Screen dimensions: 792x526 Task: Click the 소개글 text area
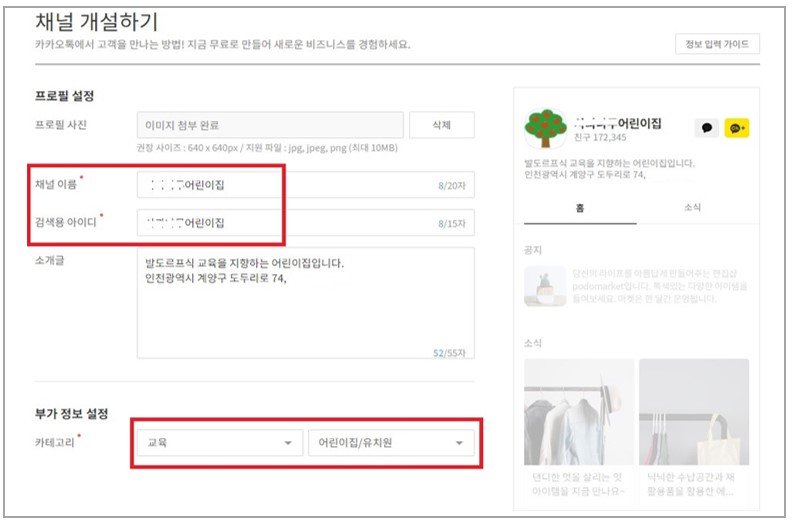click(306, 303)
